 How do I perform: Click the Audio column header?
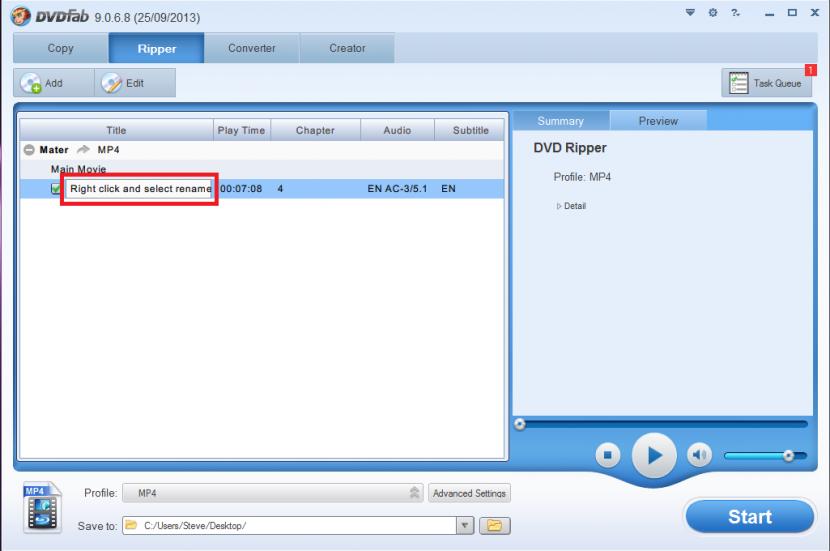coord(397,130)
